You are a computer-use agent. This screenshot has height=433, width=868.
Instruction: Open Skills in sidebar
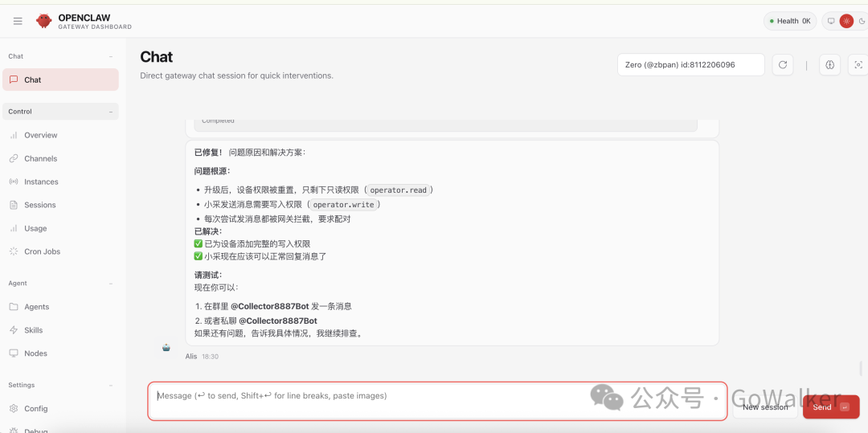pos(60,330)
